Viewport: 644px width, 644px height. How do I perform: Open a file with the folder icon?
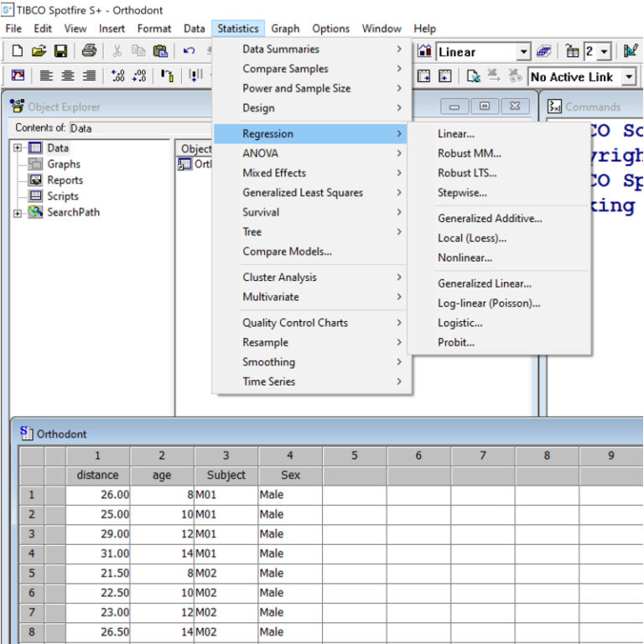tap(39, 52)
